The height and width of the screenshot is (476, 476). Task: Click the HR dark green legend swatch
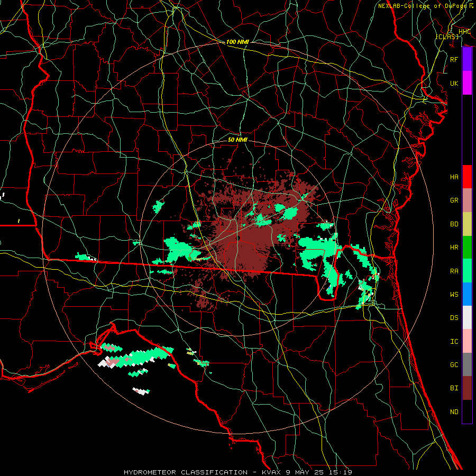click(x=467, y=248)
